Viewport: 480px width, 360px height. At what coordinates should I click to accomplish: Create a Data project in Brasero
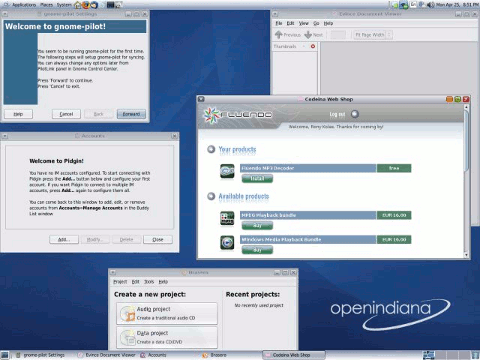coord(167,337)
